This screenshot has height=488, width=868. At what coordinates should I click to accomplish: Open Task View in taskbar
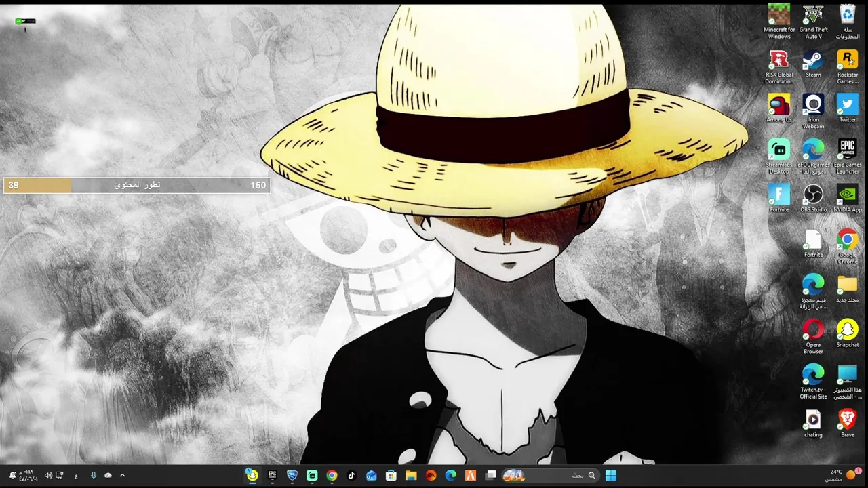tap(491, 475)
